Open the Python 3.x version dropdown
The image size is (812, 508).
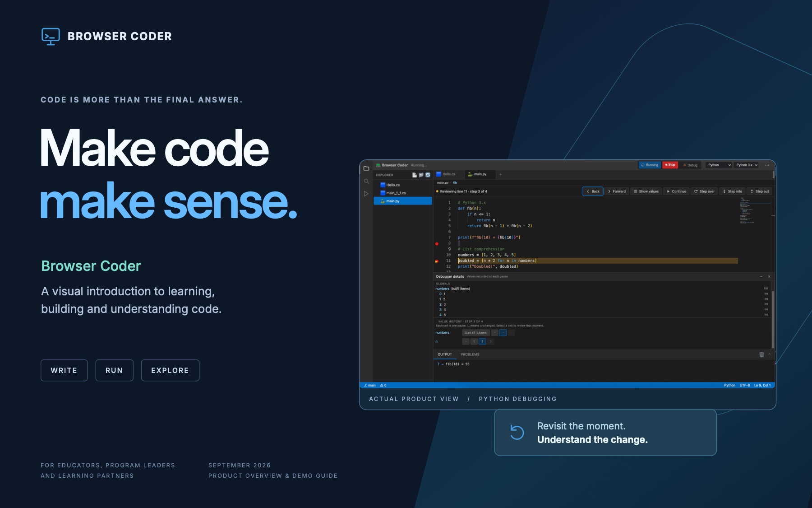click(x=747, y=165)
